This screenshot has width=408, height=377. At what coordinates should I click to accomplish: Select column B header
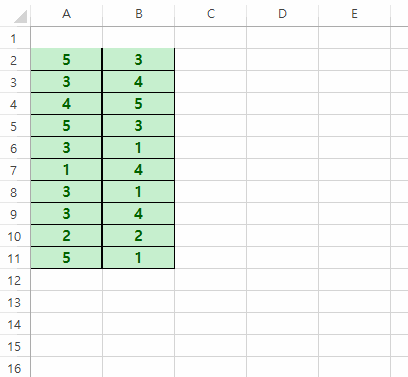[138, 13]
